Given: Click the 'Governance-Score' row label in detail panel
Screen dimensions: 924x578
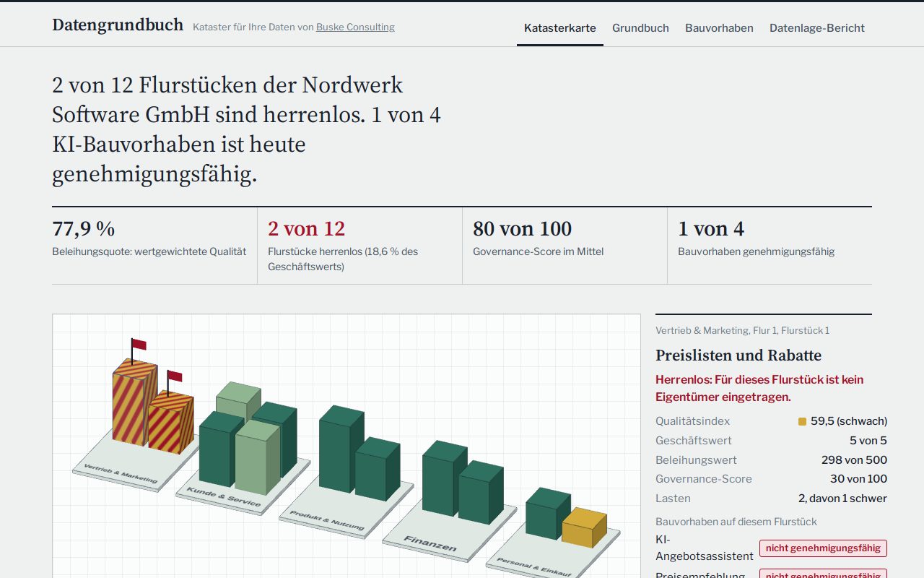Looking at the screenshot, I should tap(704, 479).
